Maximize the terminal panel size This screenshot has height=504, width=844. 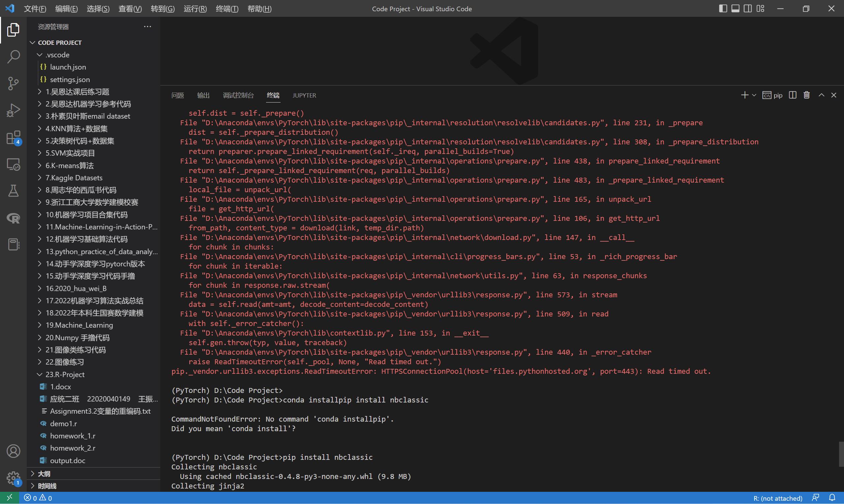click(821, 96)
